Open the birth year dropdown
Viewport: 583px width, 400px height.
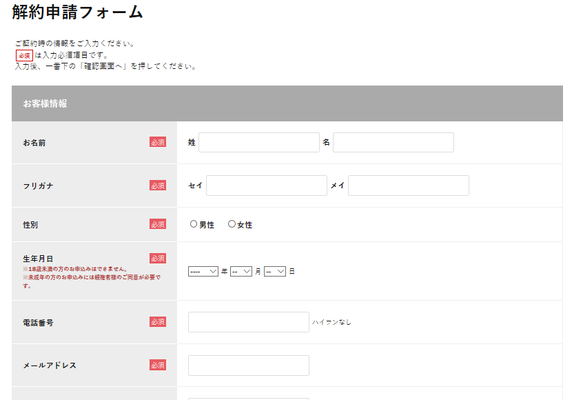(x=203, y=271)
